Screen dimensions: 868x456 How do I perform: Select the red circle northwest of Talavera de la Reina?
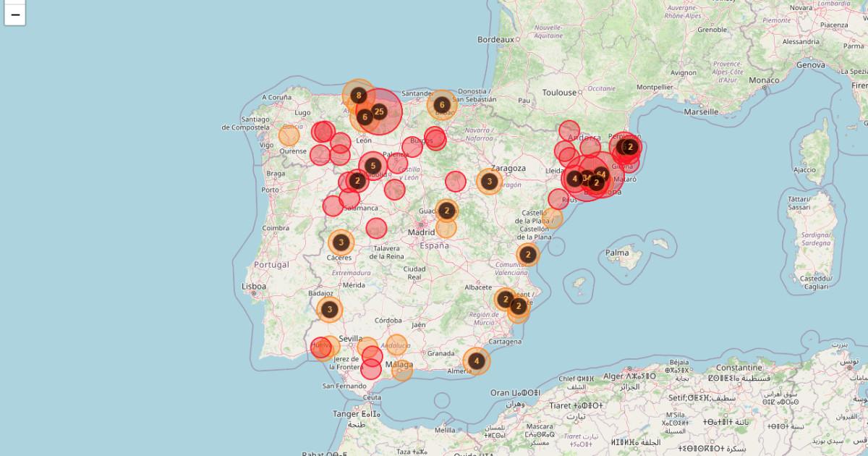click(376, 228)
